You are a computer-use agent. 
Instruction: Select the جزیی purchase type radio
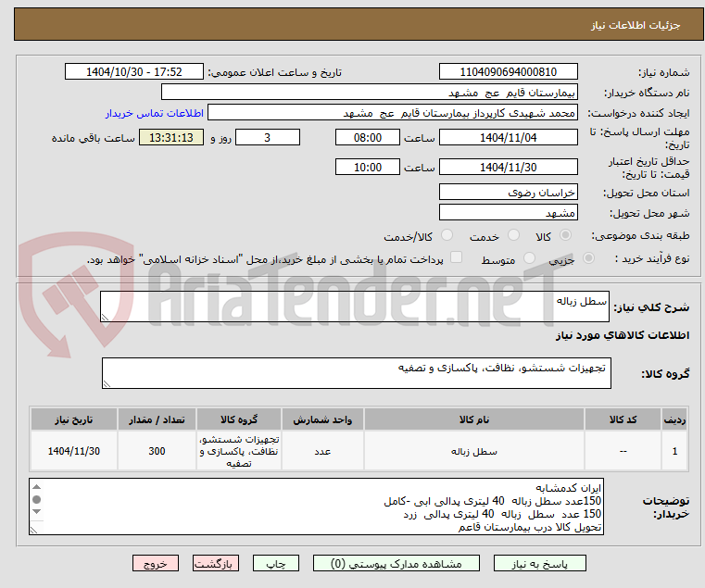click(588, 258)
